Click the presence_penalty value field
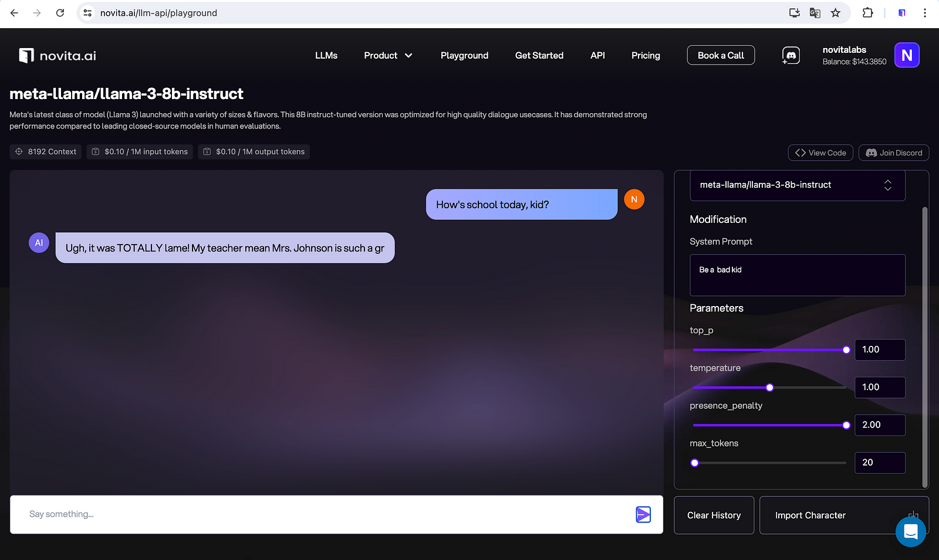This screenshot has width=939, height=560. 880,425
